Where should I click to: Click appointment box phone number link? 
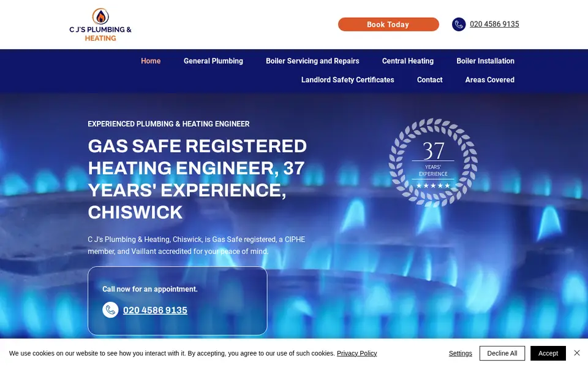coord(155,310)
